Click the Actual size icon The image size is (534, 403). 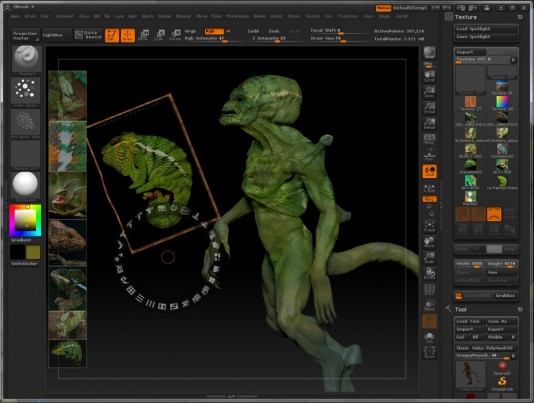pos(429,108)
